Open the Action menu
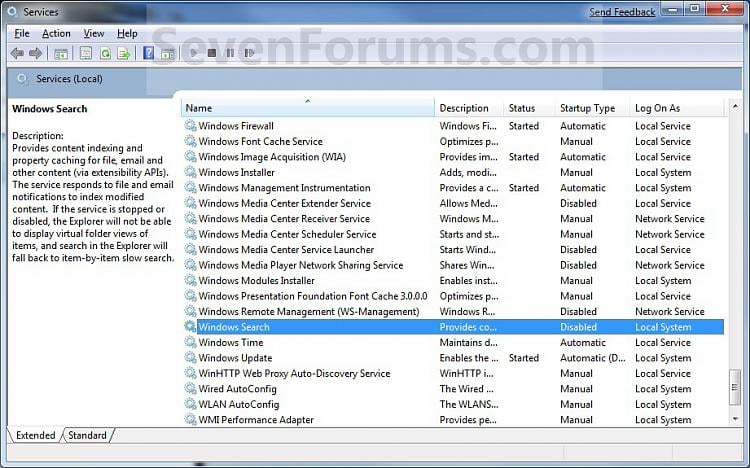Image resolution: width=750 pixels, height=468 pixels. (56, 33)
